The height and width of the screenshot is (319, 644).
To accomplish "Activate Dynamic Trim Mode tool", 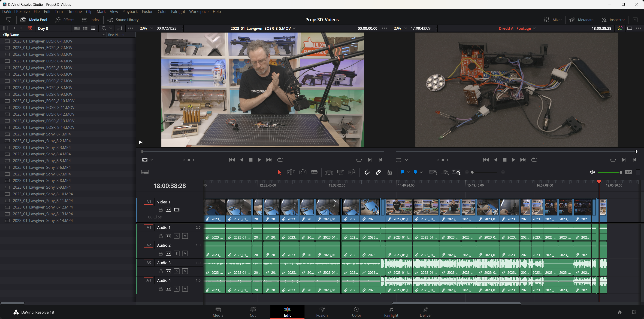I will point(303,172).
